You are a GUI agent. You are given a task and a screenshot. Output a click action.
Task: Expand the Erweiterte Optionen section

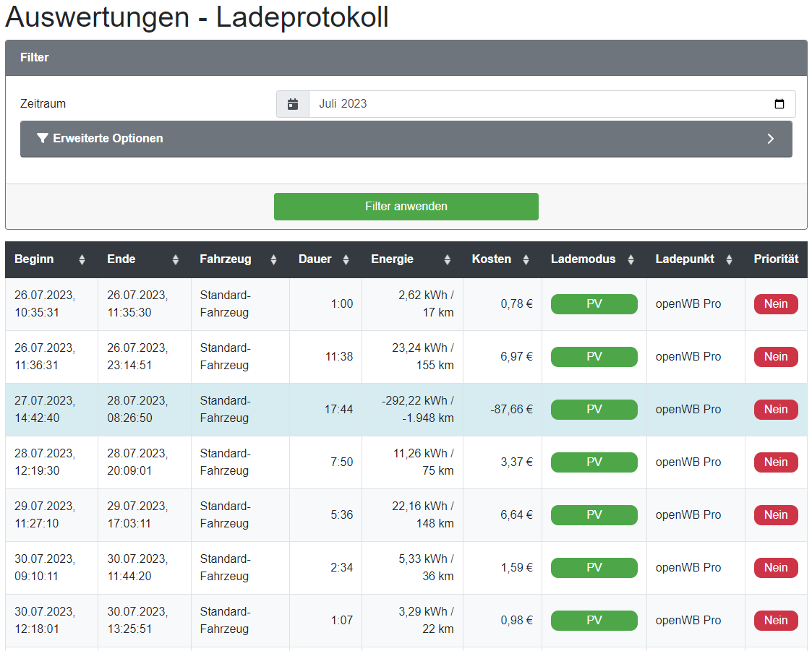pyautogui.click(x=108, y=139)
